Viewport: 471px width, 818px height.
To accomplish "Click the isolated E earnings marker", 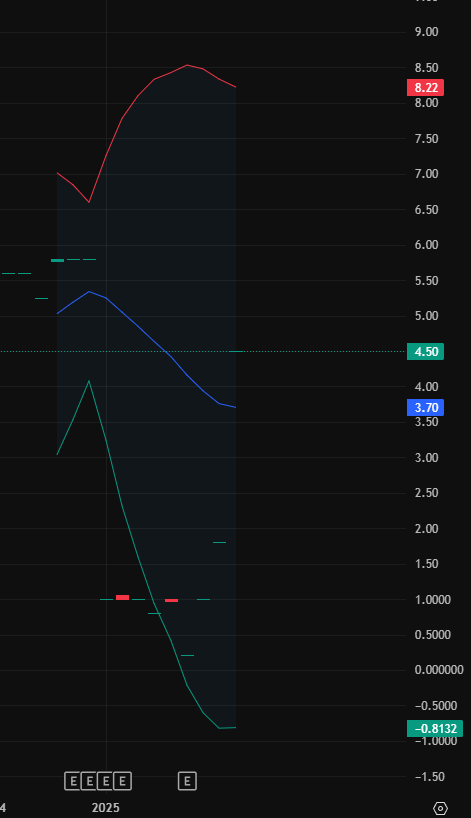I will (x=187, y=781).
